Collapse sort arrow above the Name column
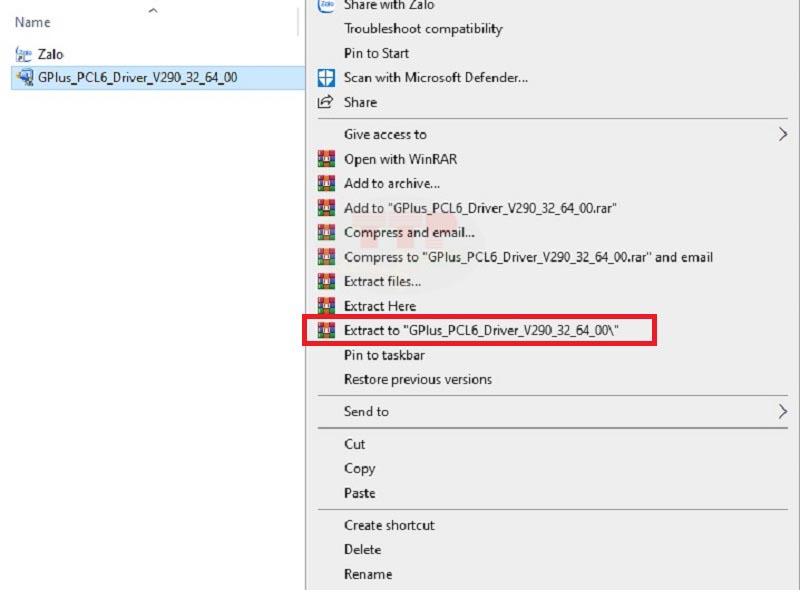The height and width of the screenshot is (590, 800). [152, 10]
